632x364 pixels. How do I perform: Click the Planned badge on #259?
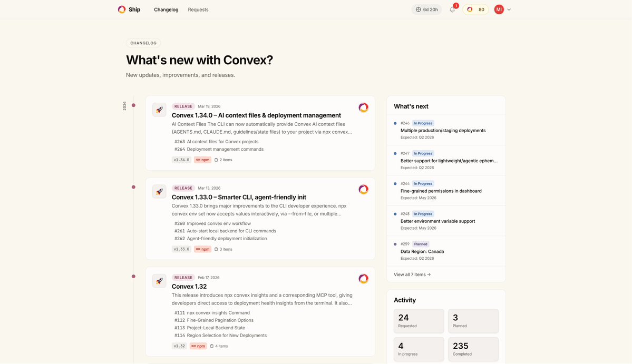pos(421,244)
